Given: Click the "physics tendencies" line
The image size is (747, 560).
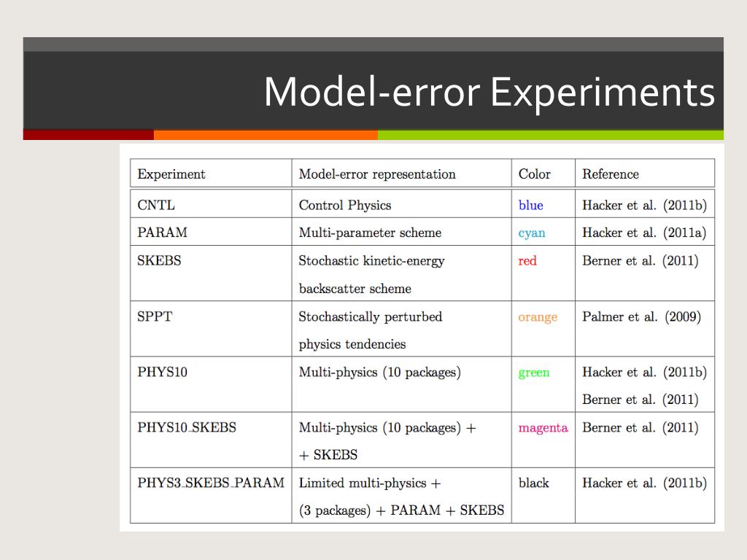Looking at the screenshot, I should pyautogui.click(x=352, y=344).
